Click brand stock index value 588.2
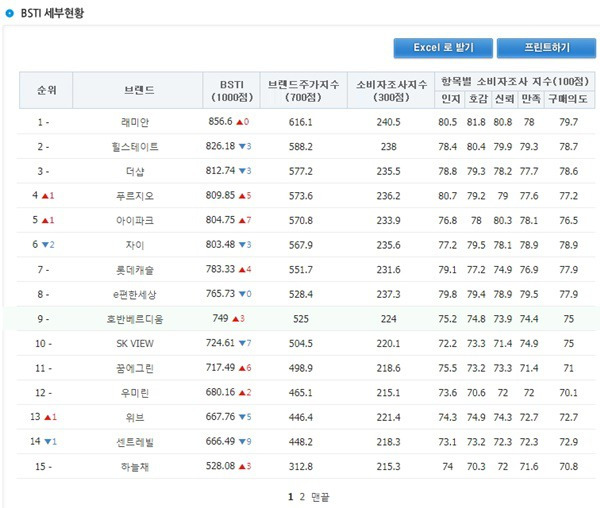Image resolution: width=600 pixels, height=508 pixels. click(301, 147)
